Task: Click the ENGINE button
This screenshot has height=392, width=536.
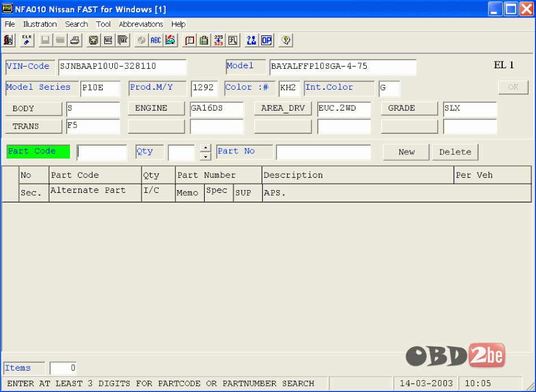Action: tap(156, 108)
